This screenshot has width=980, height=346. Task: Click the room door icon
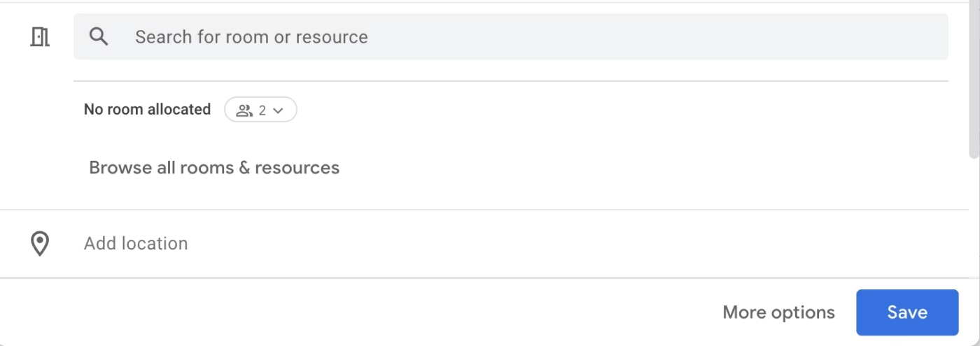point(40,37)
